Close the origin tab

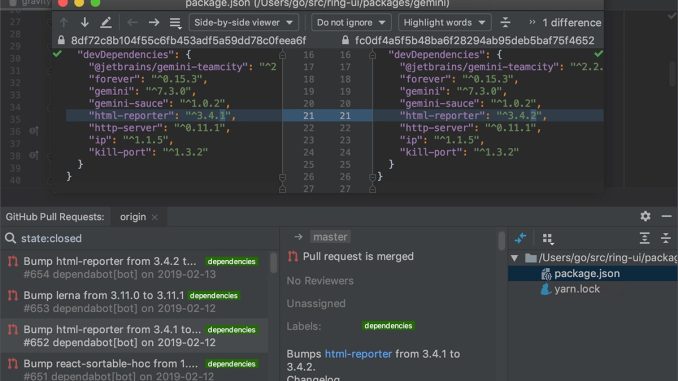click(155, 217)
